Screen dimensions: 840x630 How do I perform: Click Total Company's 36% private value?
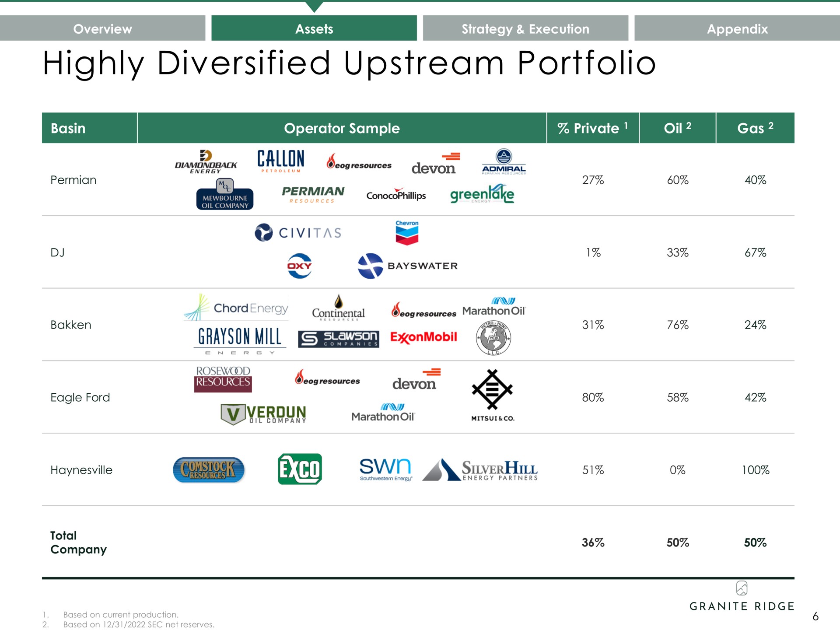[593, 542]
